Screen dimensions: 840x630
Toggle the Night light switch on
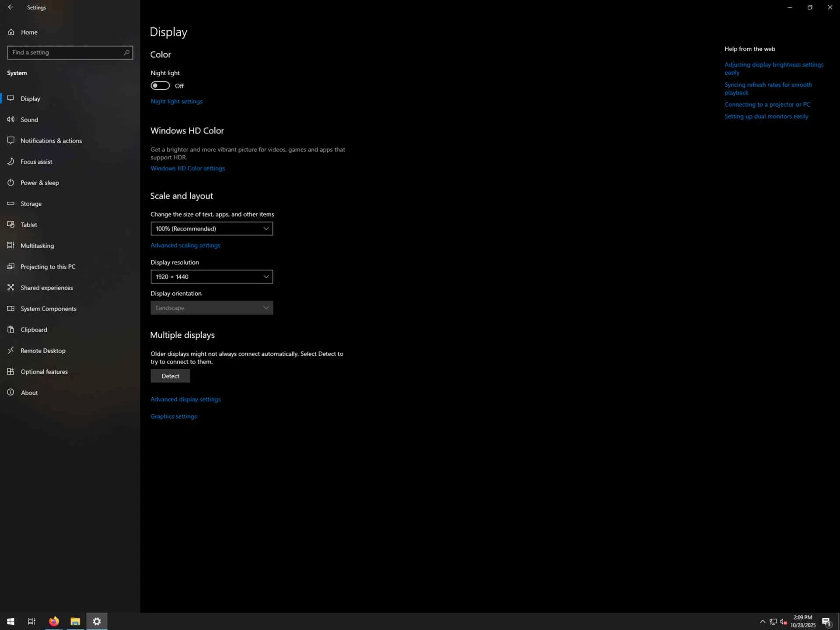point(160,86)
